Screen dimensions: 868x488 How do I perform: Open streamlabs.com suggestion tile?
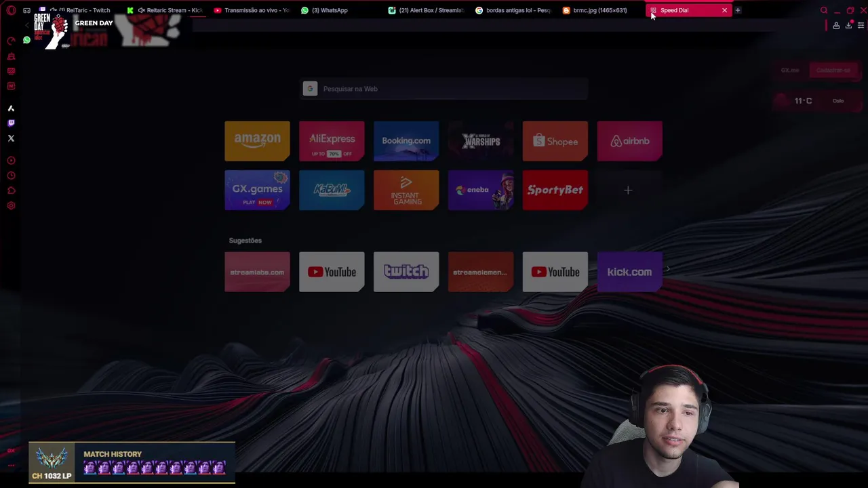pos(257,272)
